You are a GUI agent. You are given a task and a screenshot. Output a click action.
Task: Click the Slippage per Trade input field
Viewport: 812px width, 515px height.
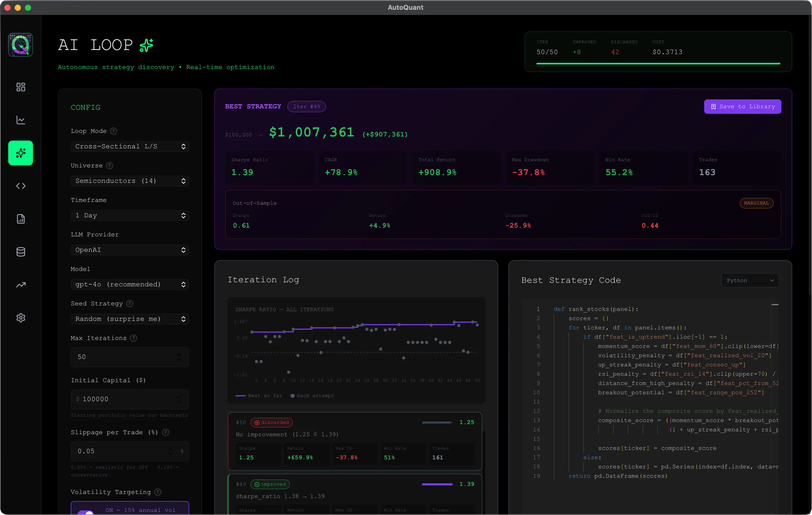(130, 451)
